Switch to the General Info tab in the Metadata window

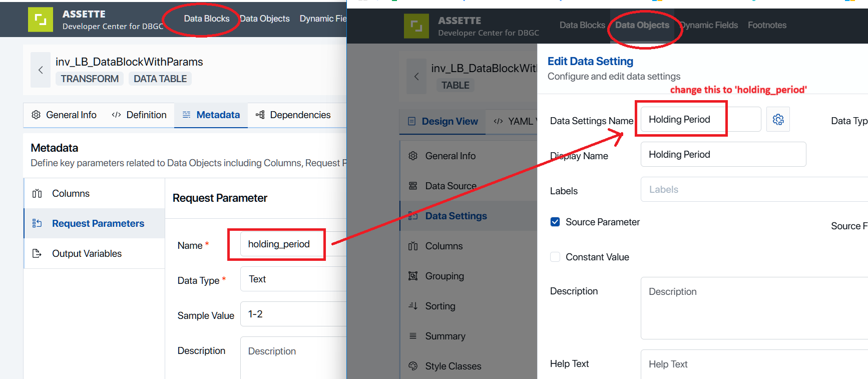point(64,115)
